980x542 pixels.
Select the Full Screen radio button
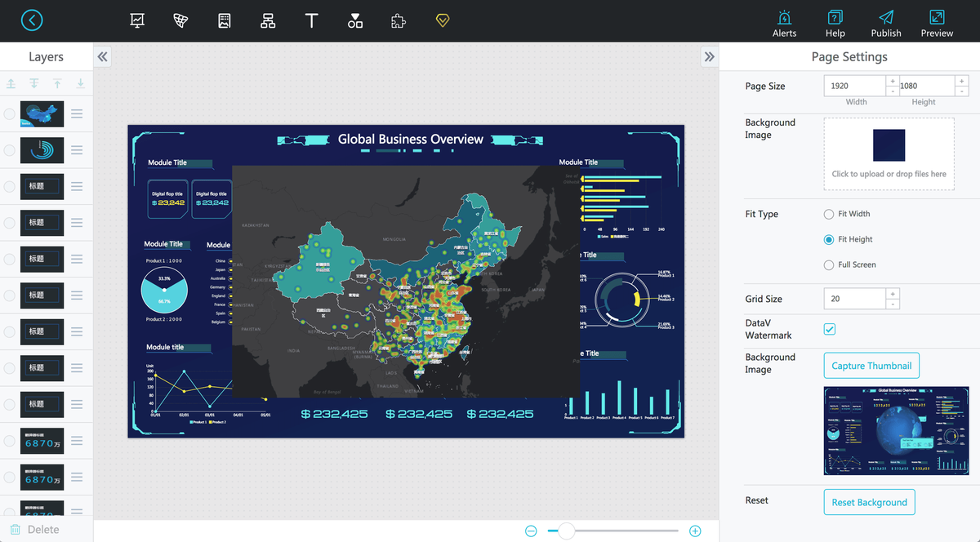829,264
